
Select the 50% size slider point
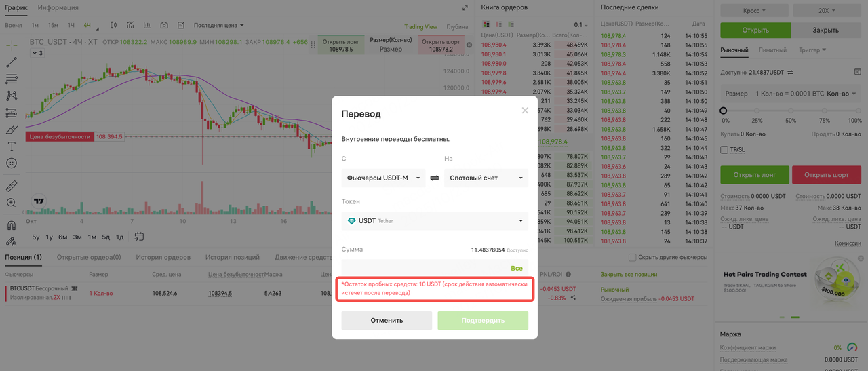click(x=791, y=111)
